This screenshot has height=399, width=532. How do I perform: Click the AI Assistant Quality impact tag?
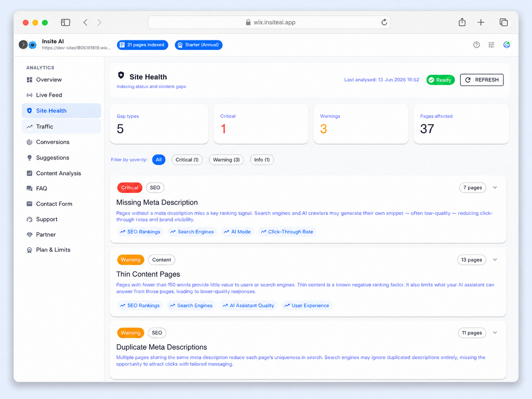tap(249, 306)
